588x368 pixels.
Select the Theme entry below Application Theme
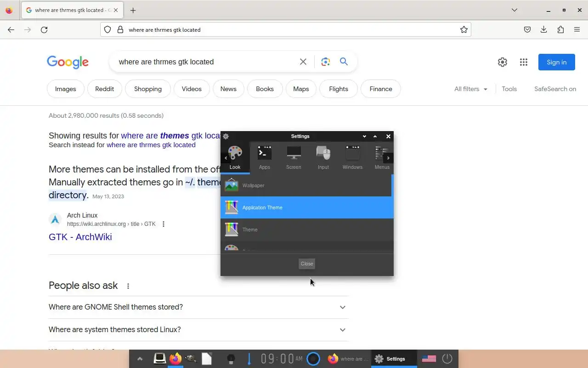coord(307,230)
